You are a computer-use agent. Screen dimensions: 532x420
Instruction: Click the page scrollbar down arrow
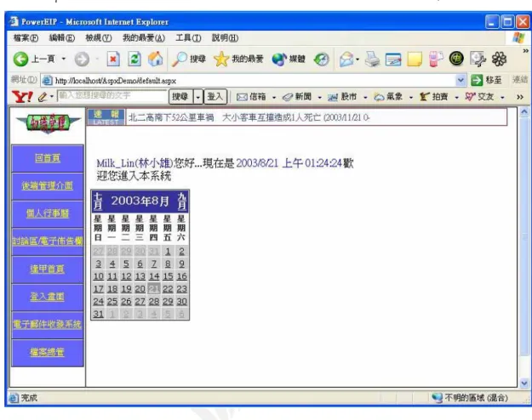pos(524,383)
